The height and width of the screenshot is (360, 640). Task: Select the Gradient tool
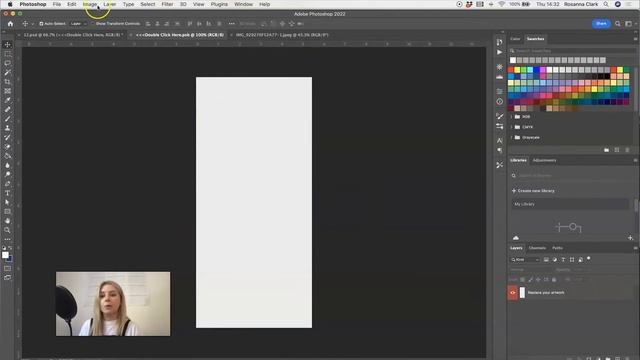pos(7,156)
